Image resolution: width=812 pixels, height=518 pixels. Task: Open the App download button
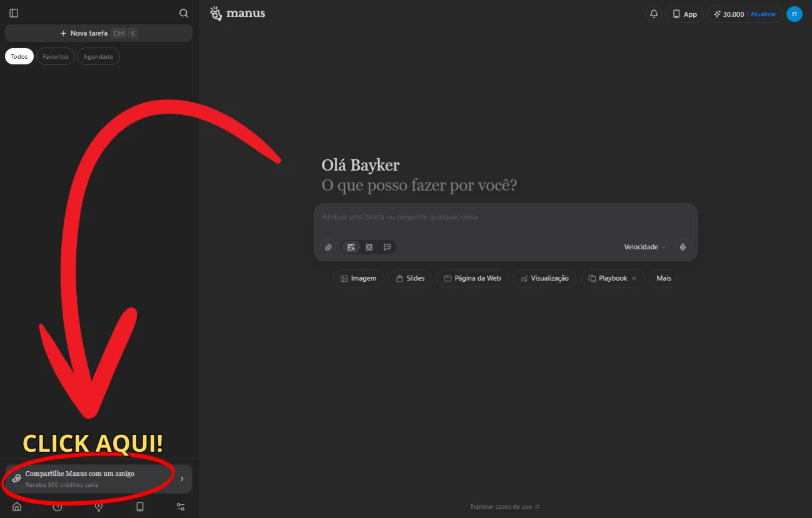684,14
